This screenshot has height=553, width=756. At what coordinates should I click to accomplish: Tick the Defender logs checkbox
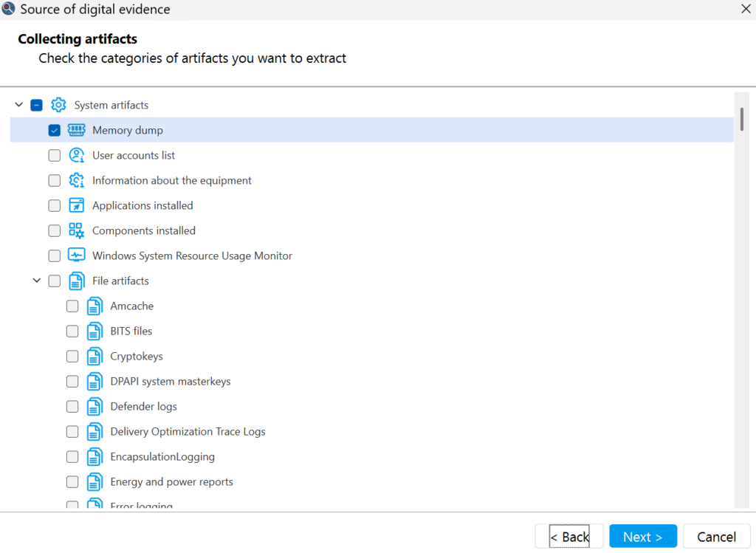click(x=72, y=407)
